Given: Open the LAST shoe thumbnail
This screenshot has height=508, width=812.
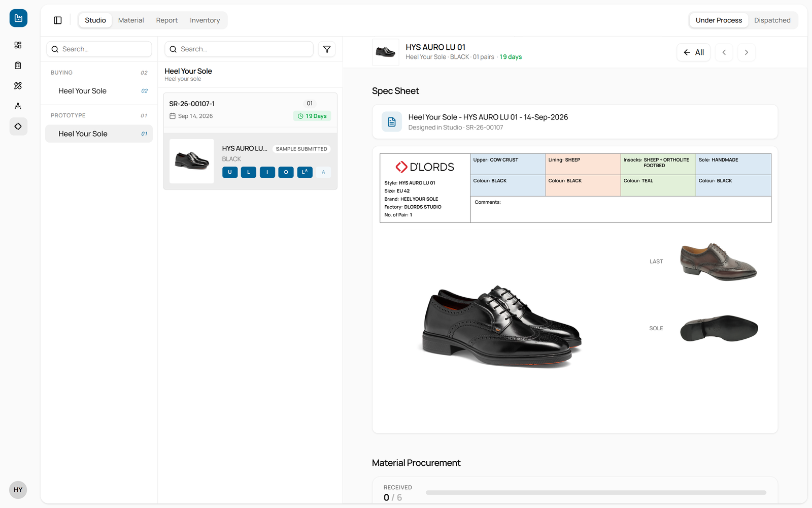Looking at the screenshot, I should 718,262.
